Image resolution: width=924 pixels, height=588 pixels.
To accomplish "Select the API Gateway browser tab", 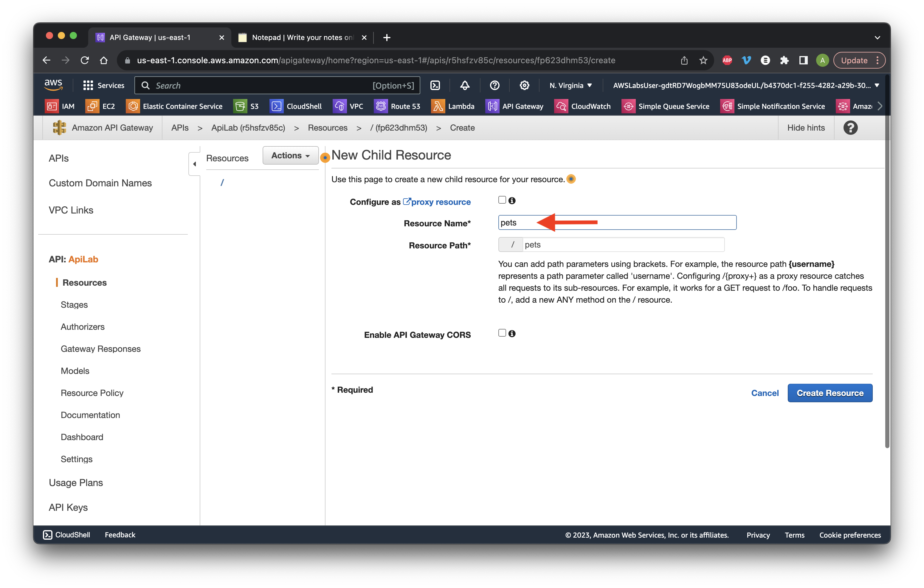I will tap(159, 37).
